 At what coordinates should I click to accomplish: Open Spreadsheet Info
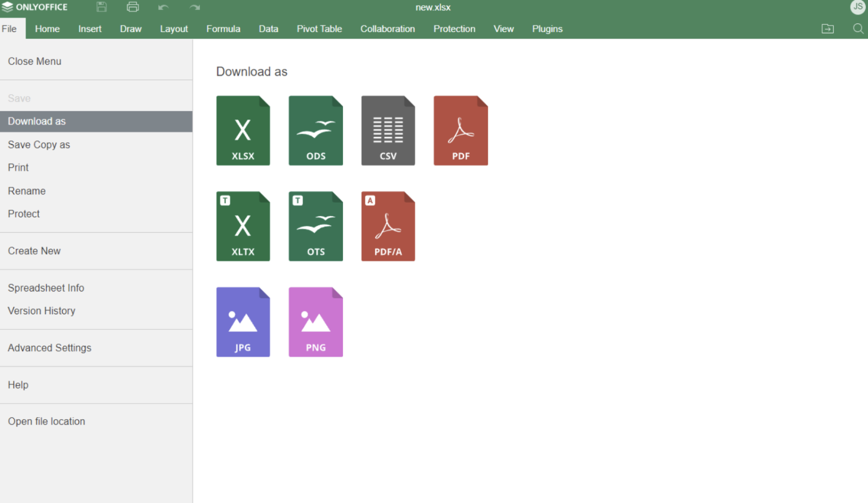[x=96, y=288]
